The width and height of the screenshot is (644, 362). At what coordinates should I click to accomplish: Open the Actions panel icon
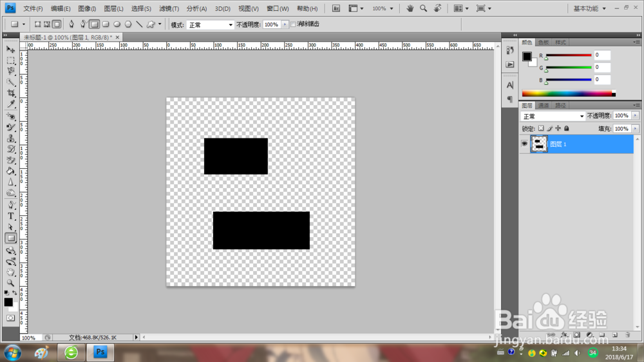(509, 64)
